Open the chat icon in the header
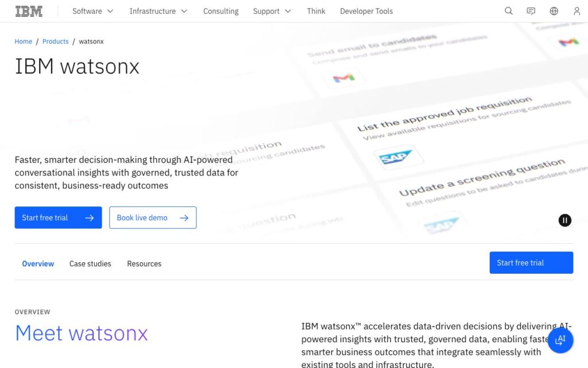The width and height of the screenshot is (588, 368). pyautogui.click(x=531, y=11)
